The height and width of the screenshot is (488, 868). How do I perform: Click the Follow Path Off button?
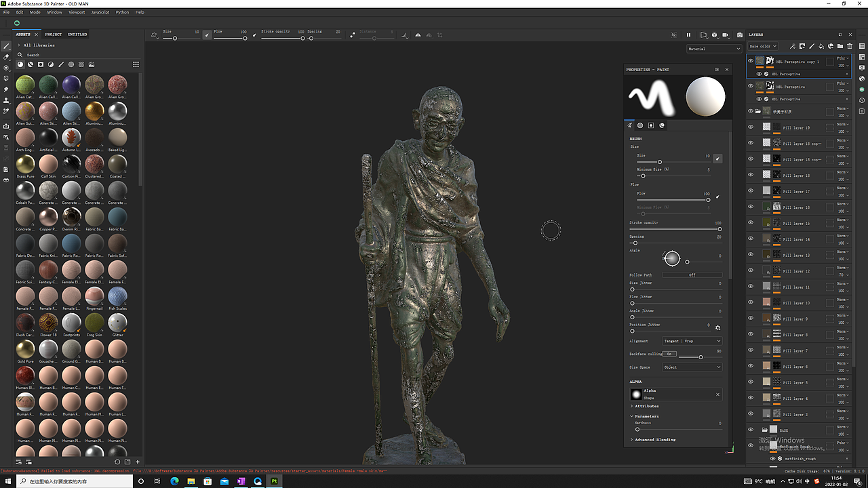[692, 274]
